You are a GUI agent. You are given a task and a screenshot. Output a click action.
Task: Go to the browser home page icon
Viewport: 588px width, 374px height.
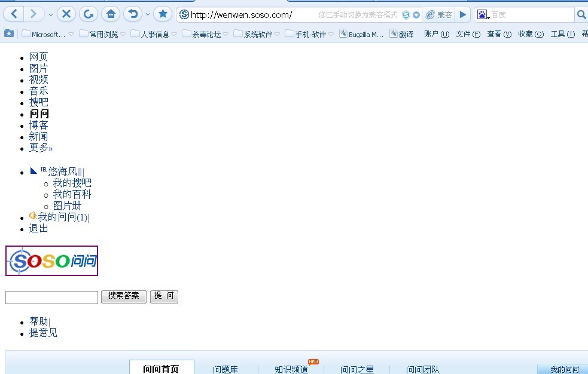pyautogui.click(x=111, y=14)
